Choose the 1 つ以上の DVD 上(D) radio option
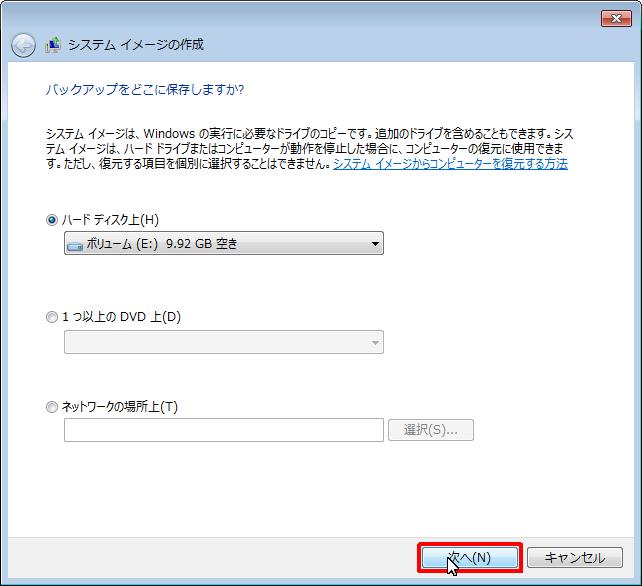 click(x=52, y=317)
